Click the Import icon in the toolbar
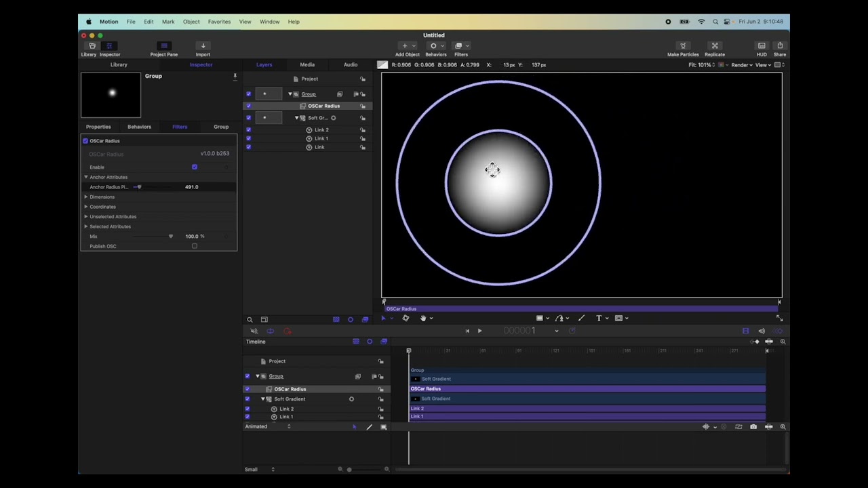The width and height of the screenshot is (868, 488). coord(203,46)
